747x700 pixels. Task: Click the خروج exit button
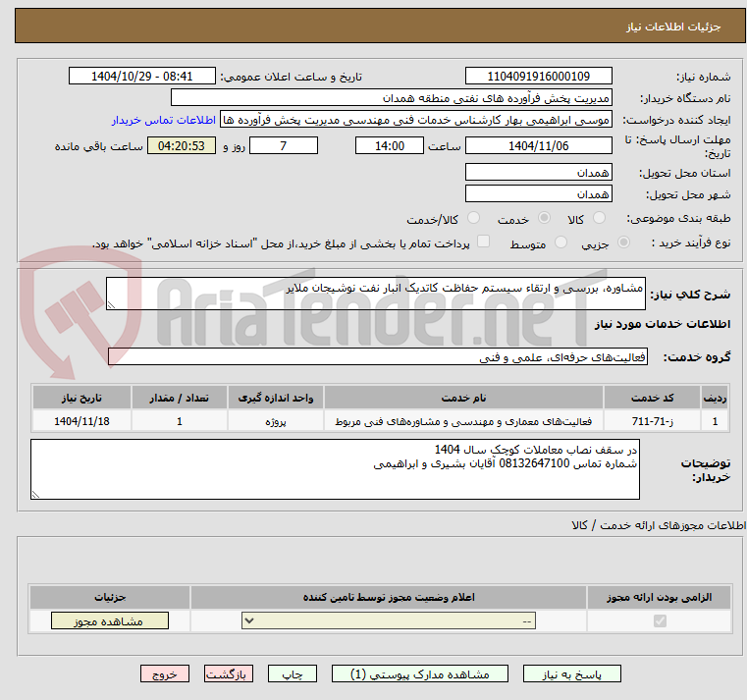pos(165,673)
